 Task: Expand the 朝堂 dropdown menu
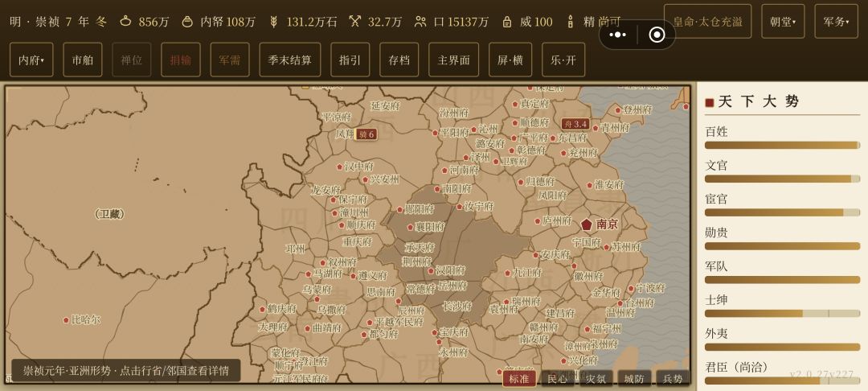[x=783, y=22]
